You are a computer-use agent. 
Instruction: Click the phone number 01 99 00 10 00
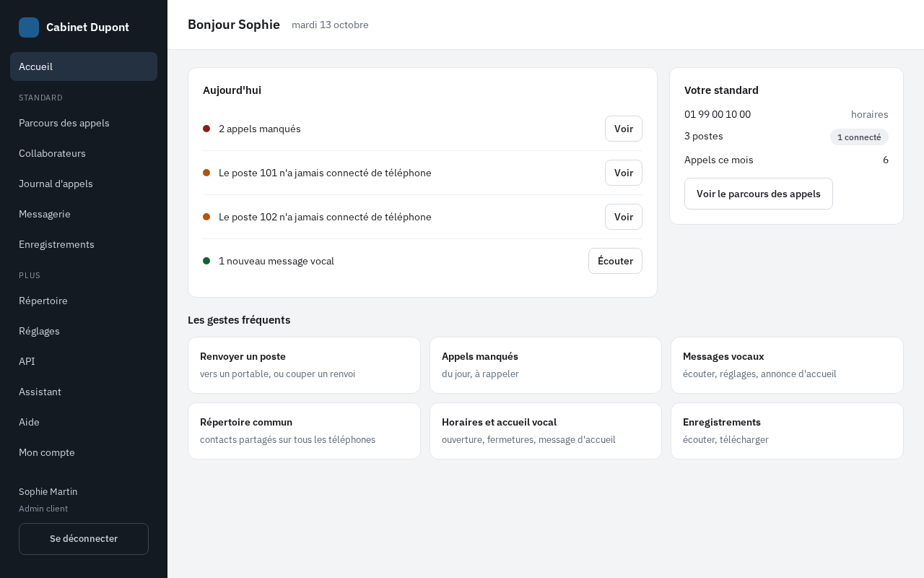pos(718,114)
